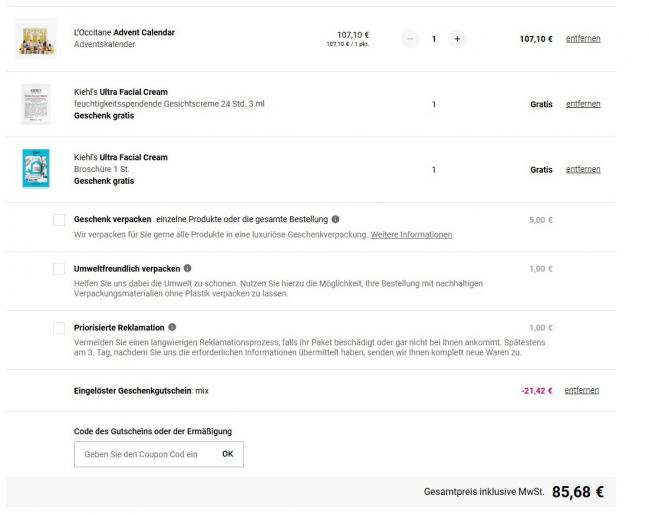Click the coupon code input field
This screenshot has height=515, width=649.
[143, 454]
